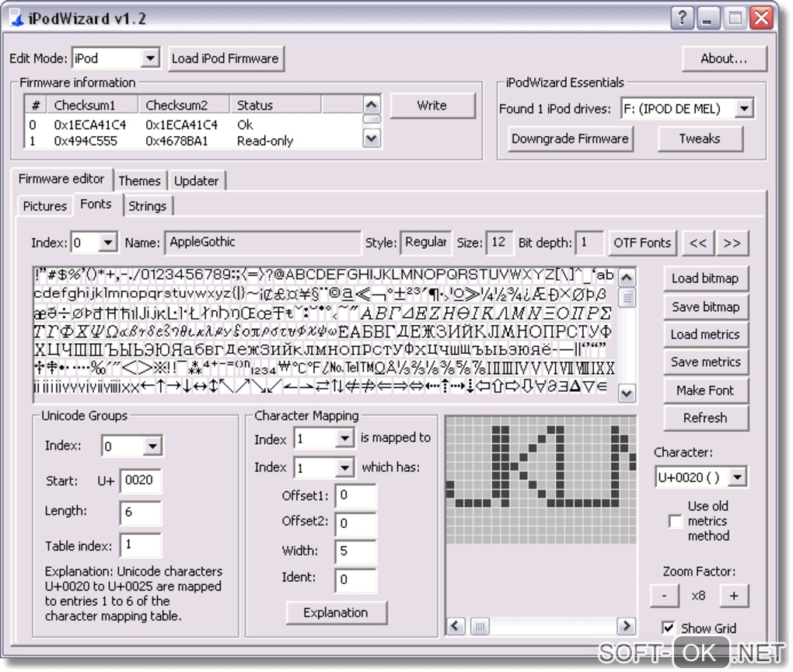Toggle the Show Grid checkbox
Viewport: 793px width, 672px height.
point(668,628)
